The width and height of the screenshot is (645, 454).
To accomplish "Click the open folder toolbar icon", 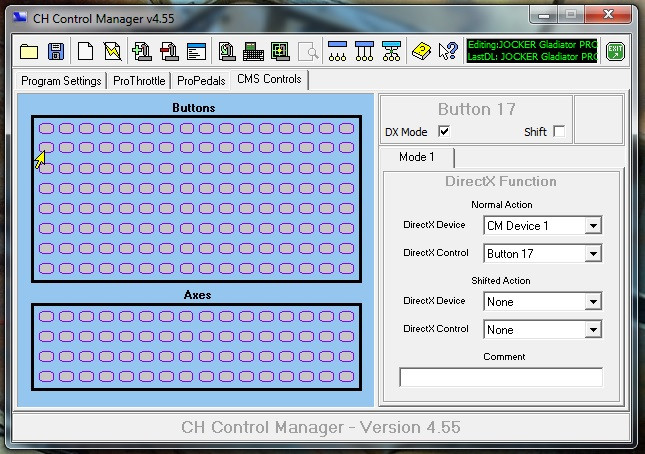I will [28, 51].
